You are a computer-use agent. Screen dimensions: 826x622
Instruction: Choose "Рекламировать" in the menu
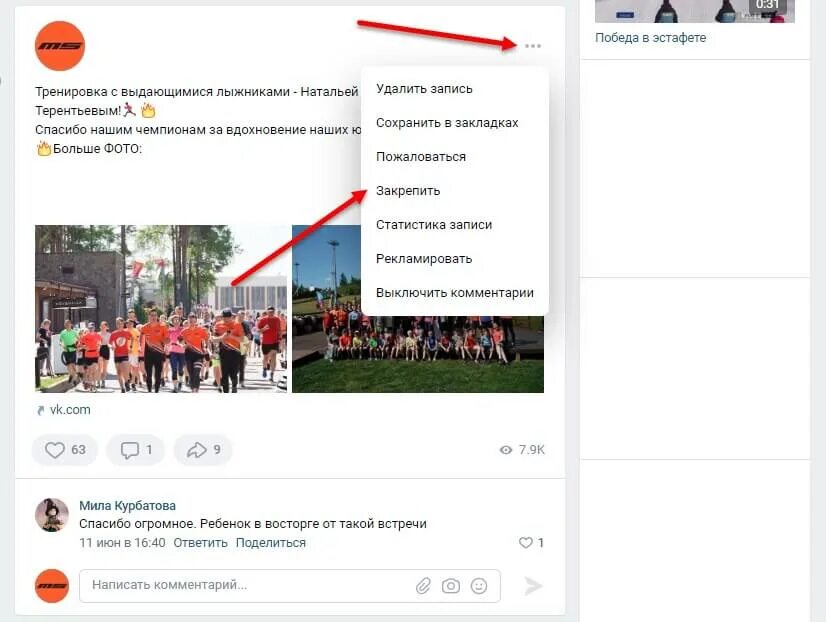pyautogui.click(x=424, y=259)
